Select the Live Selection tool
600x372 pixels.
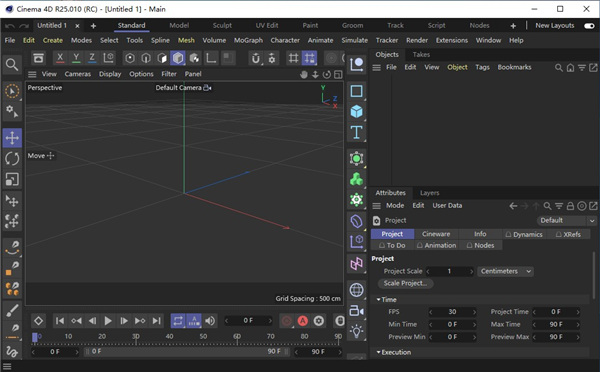(12, 91)
